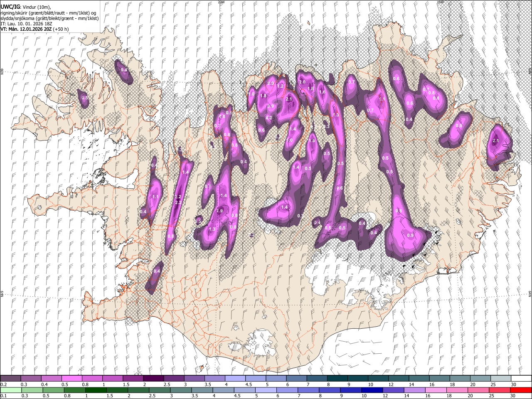
Task: Select the 'slydda/snjókoma' description line in the header
Action: (x=49, y=18)
